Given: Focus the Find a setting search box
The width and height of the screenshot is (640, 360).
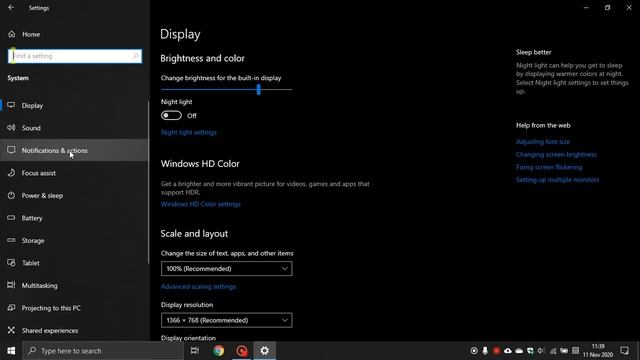Looking at the screenshot, I should tap(75, 56).
